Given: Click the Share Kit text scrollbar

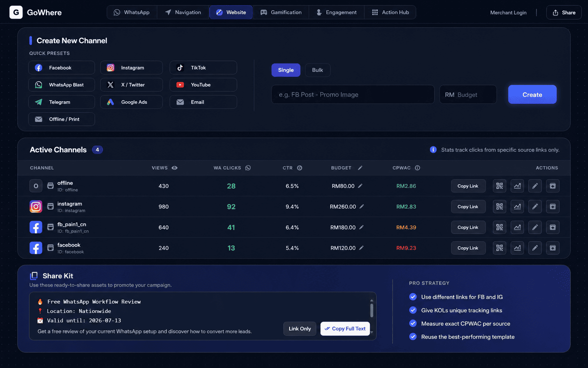Looking at the screenshot, I should point(371,310).
